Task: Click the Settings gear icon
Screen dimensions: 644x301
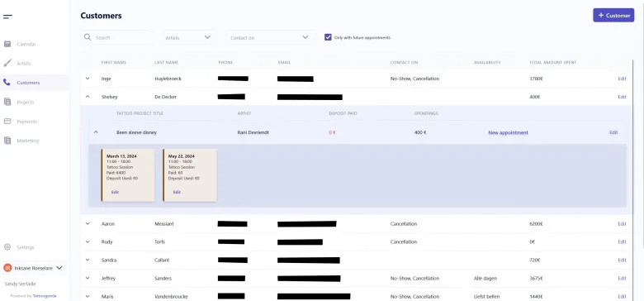Action: coord(7,247)
